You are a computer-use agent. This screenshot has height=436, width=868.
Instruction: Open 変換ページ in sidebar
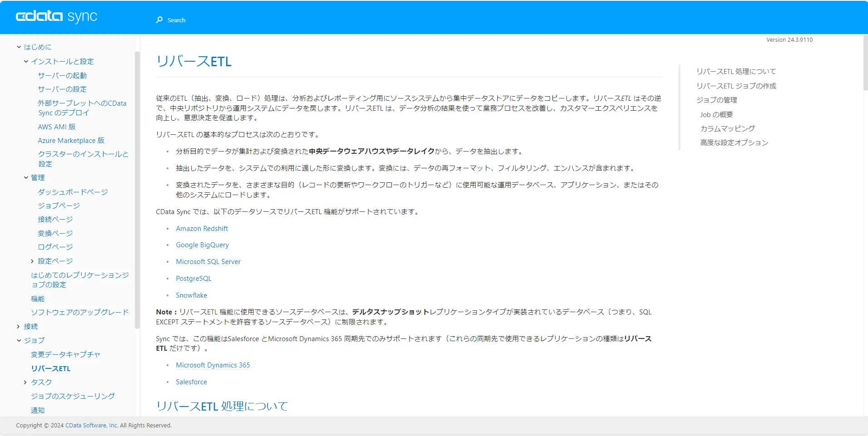(x=55, y=233)
